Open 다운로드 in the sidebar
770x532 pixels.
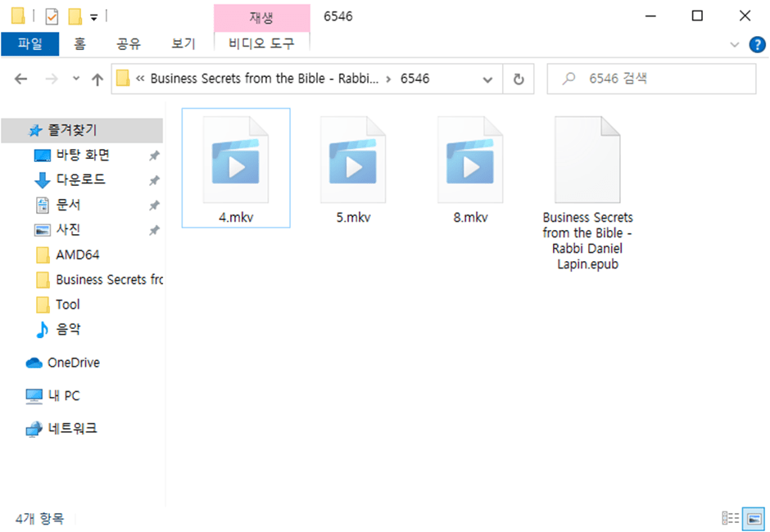pos(82,180)
